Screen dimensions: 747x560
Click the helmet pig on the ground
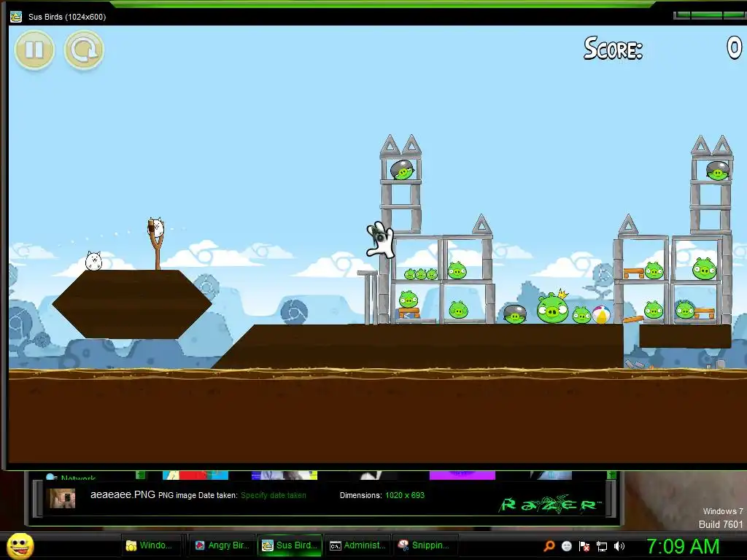tap(515, 314)
